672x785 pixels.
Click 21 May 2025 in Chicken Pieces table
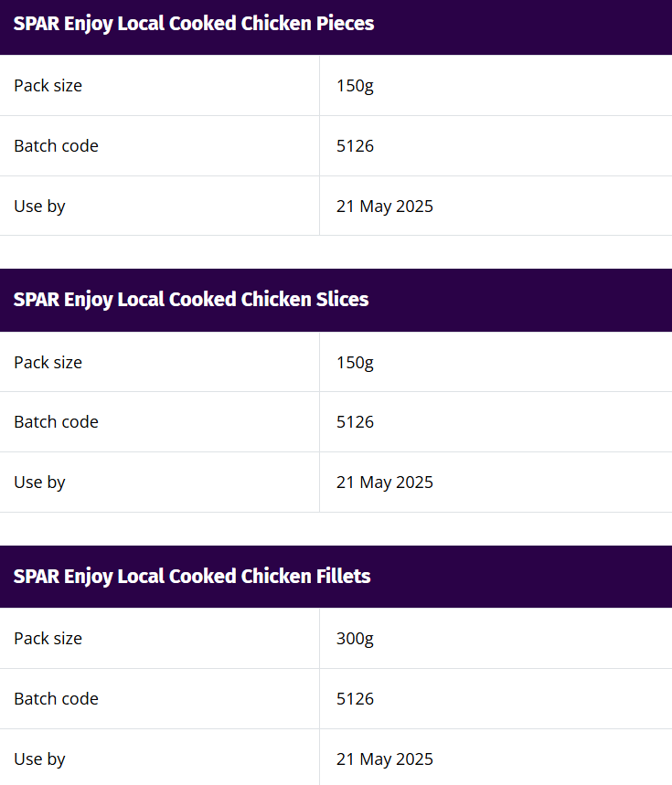(x=385, y=207)
